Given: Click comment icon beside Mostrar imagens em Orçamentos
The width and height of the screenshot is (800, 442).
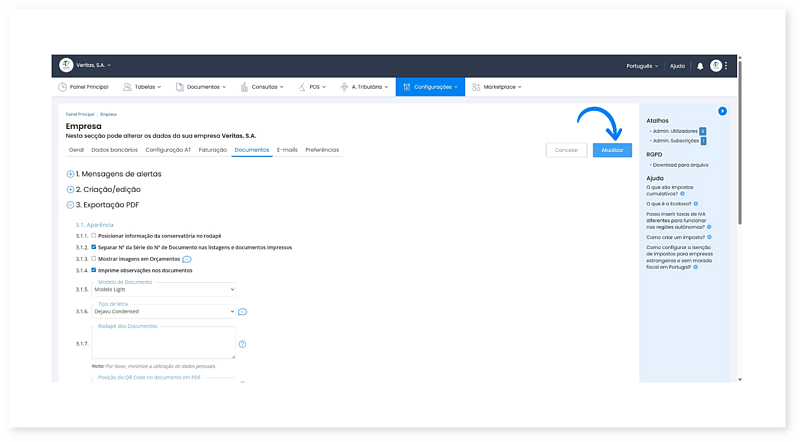Looking at the screenshot, I should [187, 259].
